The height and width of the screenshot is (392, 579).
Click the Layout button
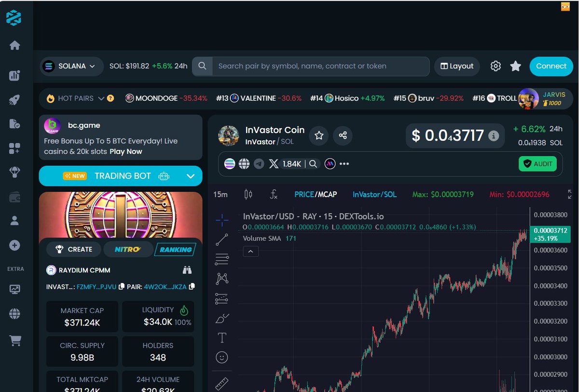click(457, 66)
